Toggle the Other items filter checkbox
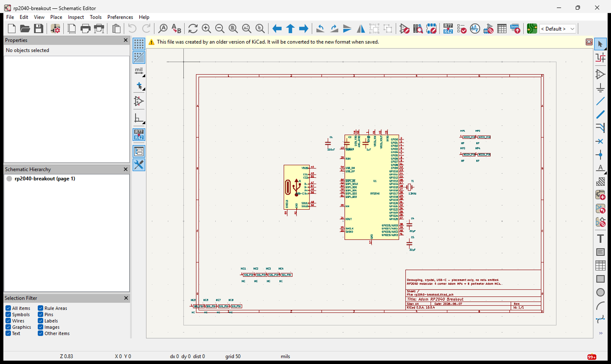This screenshot has width=611, height=364. [41, 333]
